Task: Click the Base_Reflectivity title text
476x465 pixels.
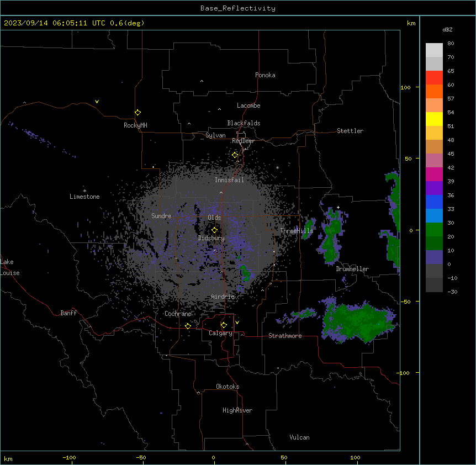Action: click(238, 8)
